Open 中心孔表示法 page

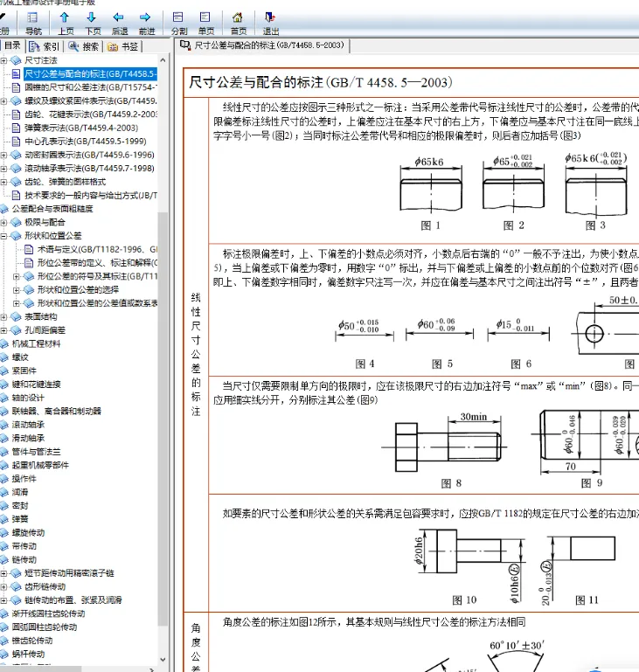[86, 142]
